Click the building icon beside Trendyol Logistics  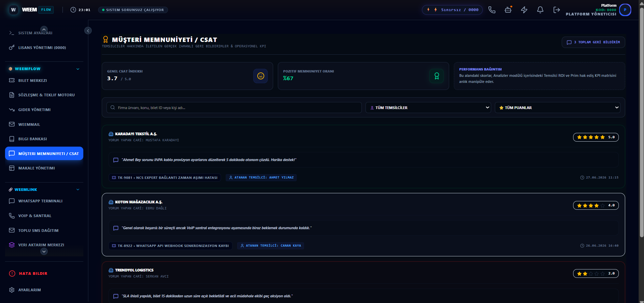[x=111, y=270]
